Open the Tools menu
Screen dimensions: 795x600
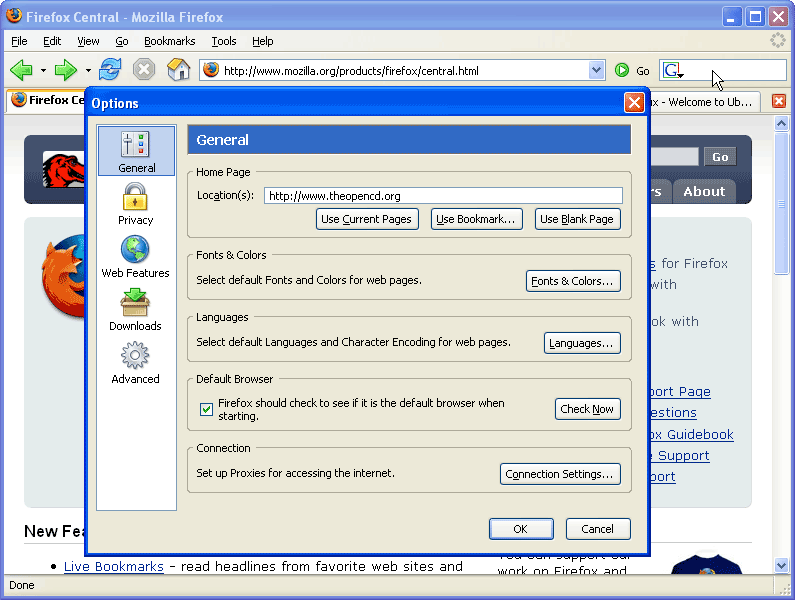(x=224, y=41)
